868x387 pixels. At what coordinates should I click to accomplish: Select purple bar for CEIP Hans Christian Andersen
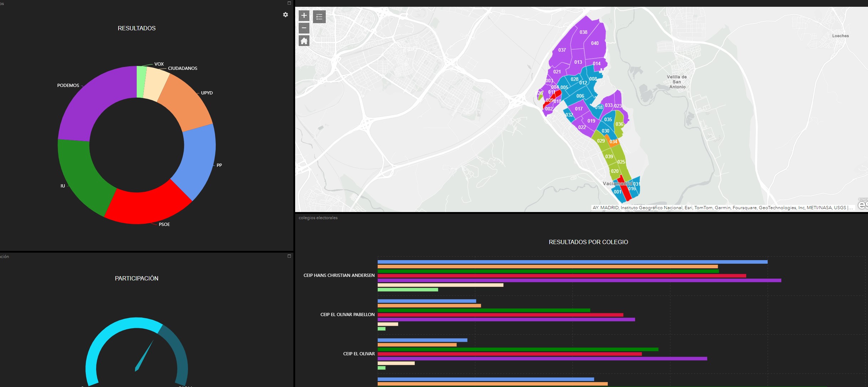(x=579, y=280)
